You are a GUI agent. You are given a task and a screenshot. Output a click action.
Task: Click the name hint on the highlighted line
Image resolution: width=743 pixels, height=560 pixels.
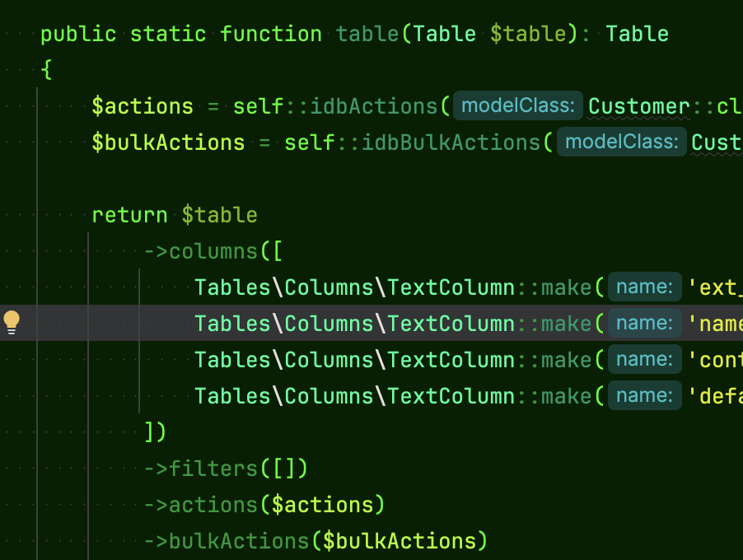(645, 323)
